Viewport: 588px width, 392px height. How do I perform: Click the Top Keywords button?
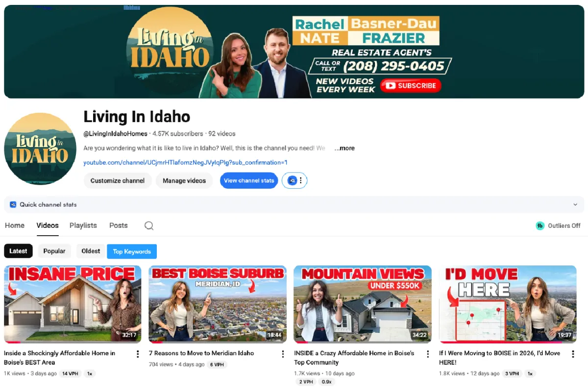click(132, 251)
